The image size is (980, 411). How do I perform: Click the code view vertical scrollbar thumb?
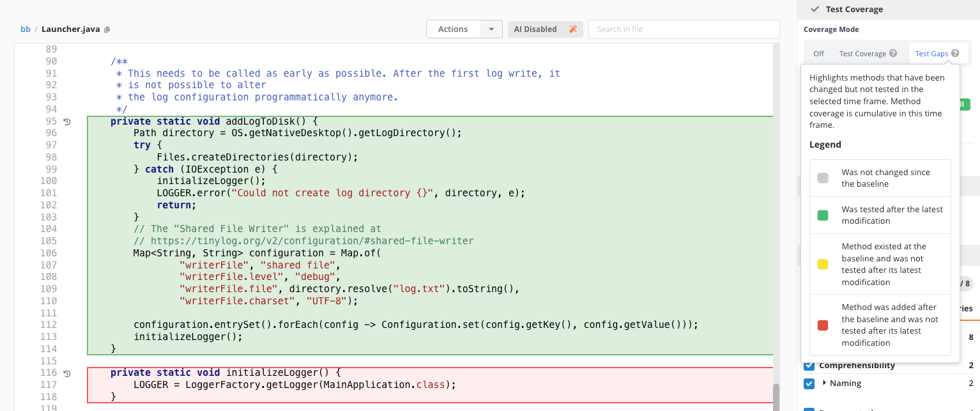point(776,397)
